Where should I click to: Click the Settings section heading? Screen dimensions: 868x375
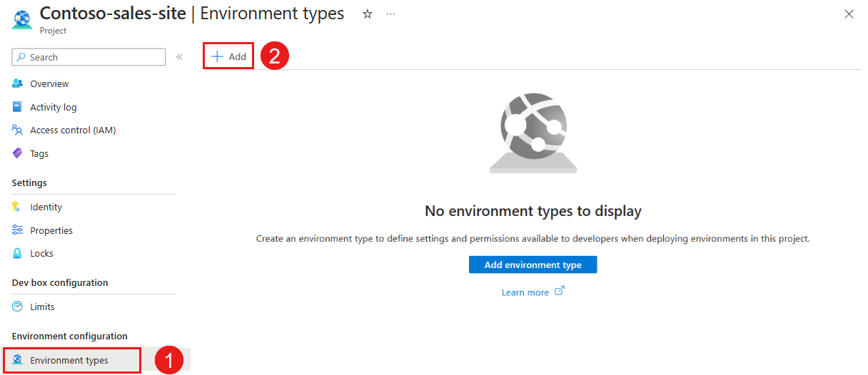[x=29, y=183]
